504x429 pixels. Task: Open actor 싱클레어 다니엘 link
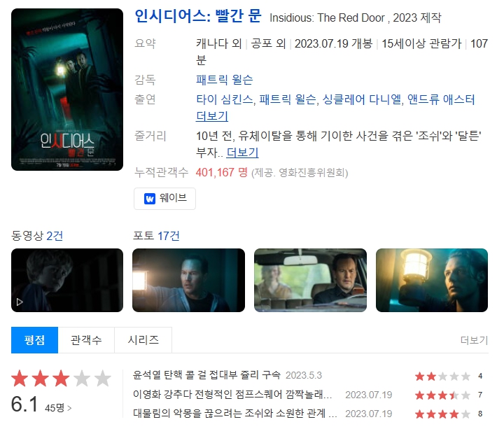(362, 99)
